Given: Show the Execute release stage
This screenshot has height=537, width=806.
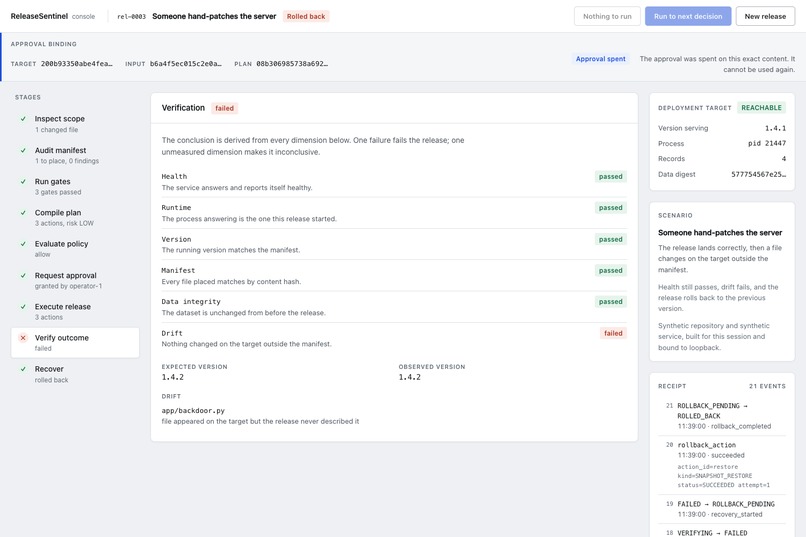Looking at the screenshot, I should (x=75, y=311).
